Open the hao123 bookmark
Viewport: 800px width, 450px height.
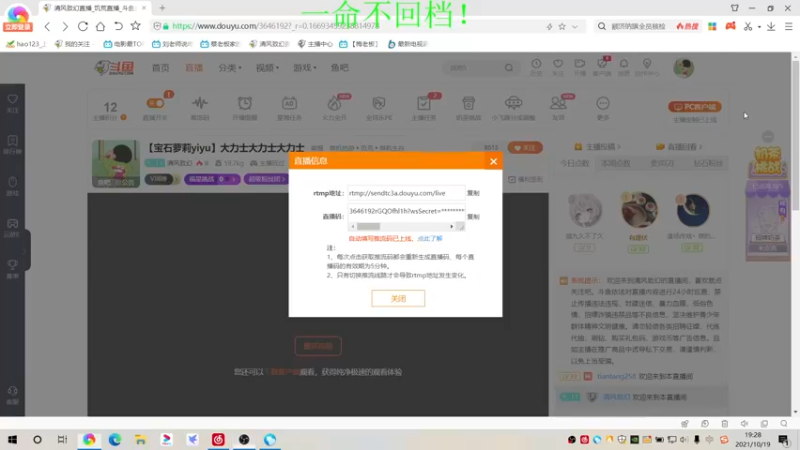click(26, 44)
